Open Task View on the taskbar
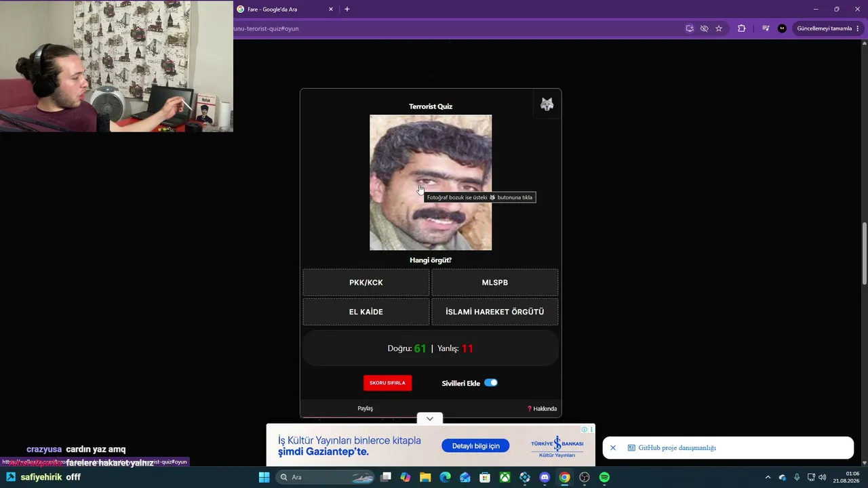The width and height of the screenshot is (868, 488). tap(386, 477)
